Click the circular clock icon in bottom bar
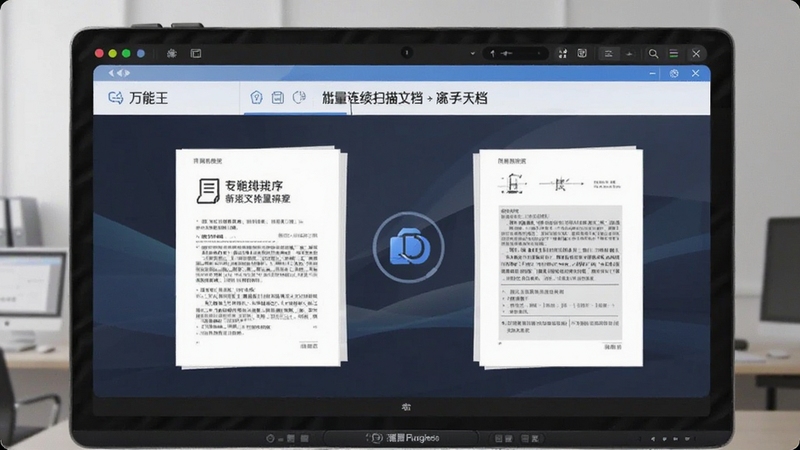Viewport: 800px width, 450px height. 270,438
